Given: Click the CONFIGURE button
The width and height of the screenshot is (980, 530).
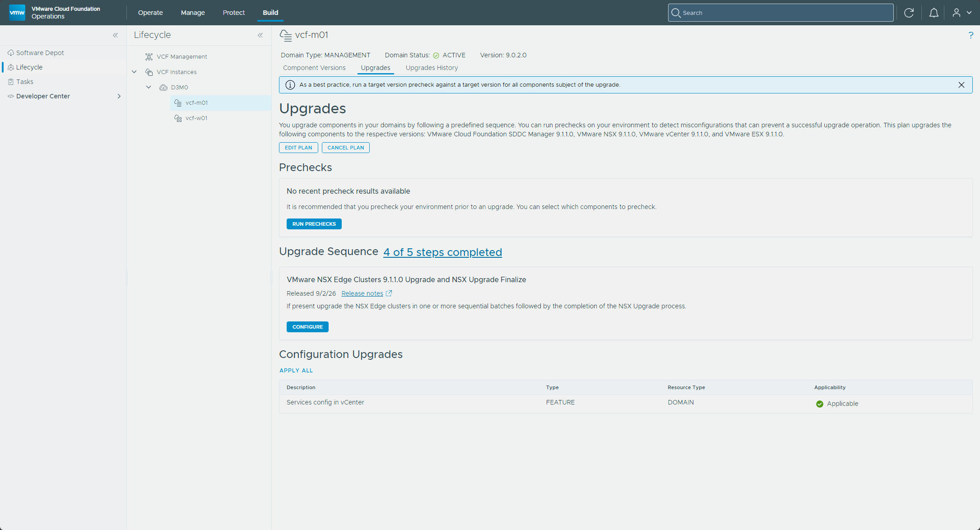Looking at the screenshot, I should tap(307, 327).
